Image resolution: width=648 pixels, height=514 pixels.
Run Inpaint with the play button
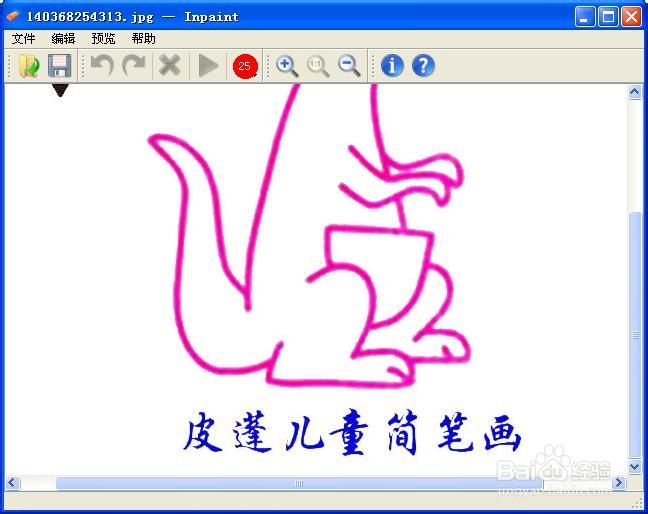pyautogui.click(x=208, y=65)
